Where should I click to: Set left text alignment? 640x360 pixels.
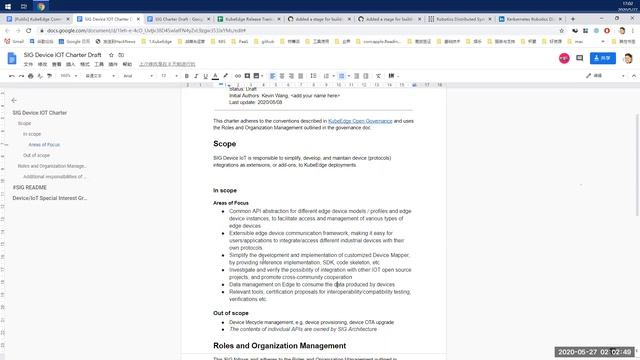point(273,76)
